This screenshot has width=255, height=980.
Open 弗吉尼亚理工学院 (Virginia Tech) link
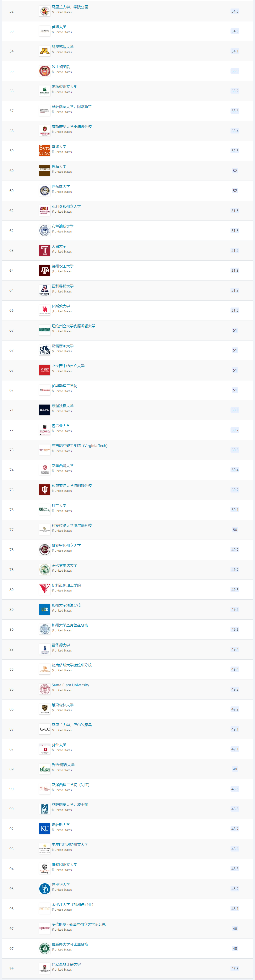tap(80, 446)
